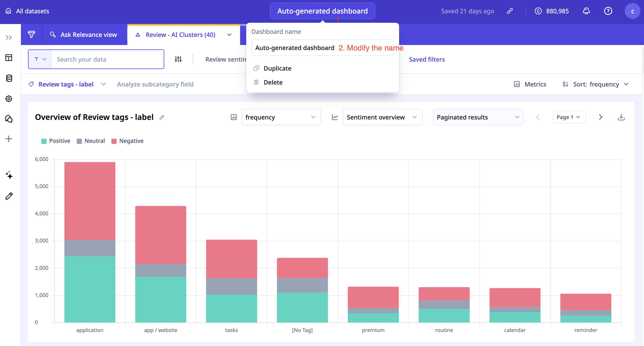Click the Dashboard name text field
This screenshot has width=644, height=346.
click(295, 48)
